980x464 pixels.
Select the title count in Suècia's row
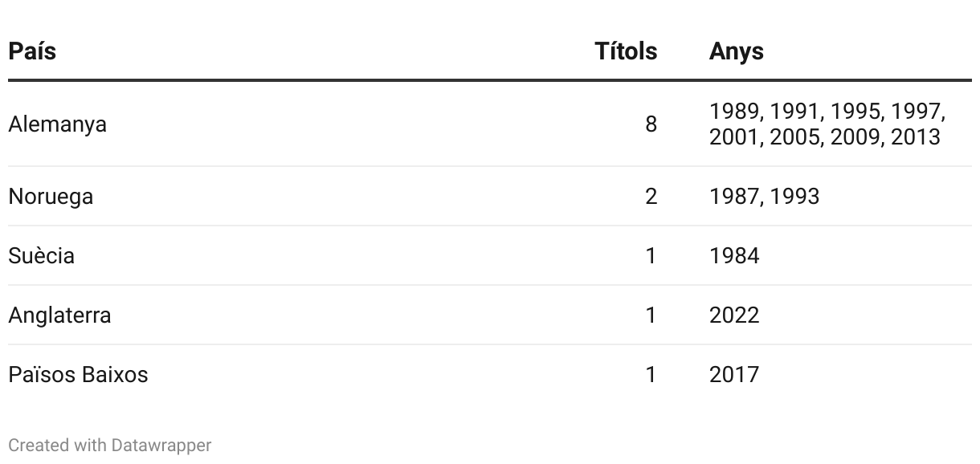click(x=651, y=256)
